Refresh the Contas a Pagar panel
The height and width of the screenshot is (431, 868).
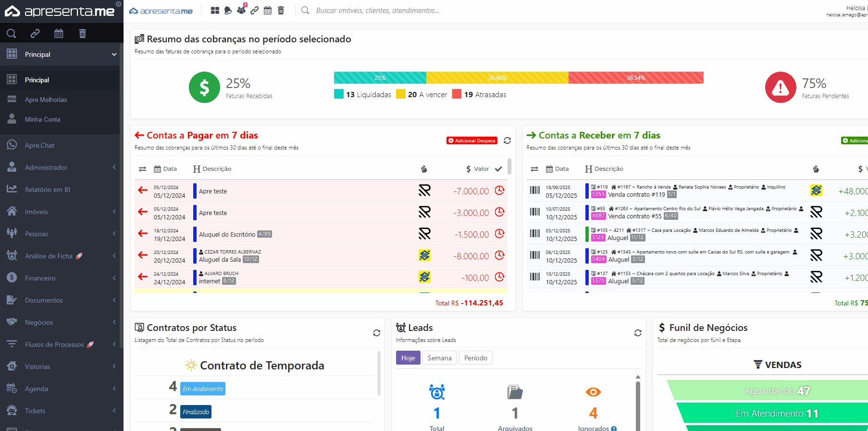click(x=507, y=140)
